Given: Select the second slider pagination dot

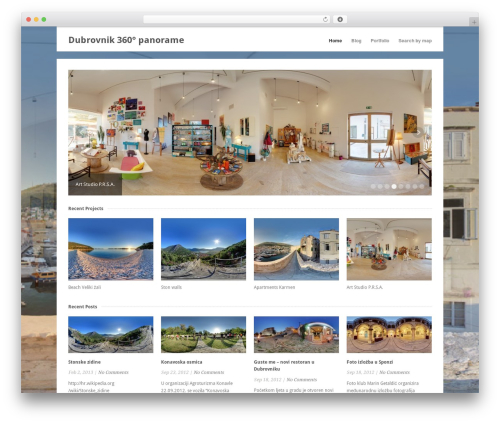Looking at the screenshot, I should pyautogui.click(x=380, y=186).
